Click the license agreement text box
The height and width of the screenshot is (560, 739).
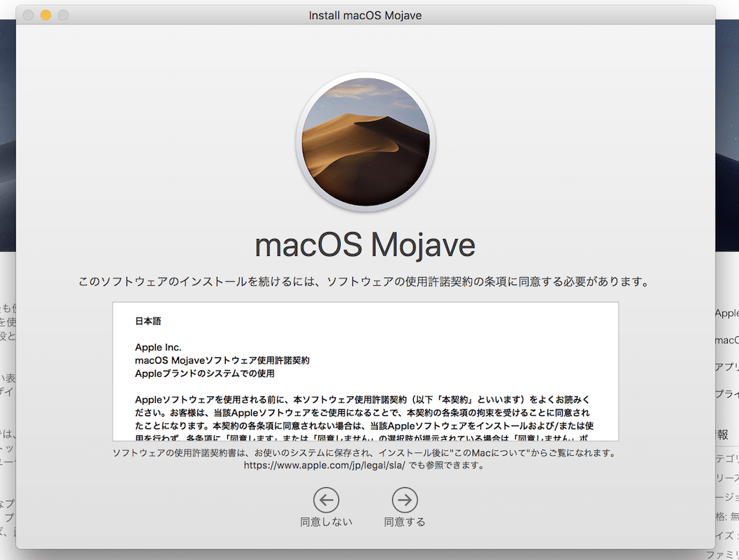(366, 371)
